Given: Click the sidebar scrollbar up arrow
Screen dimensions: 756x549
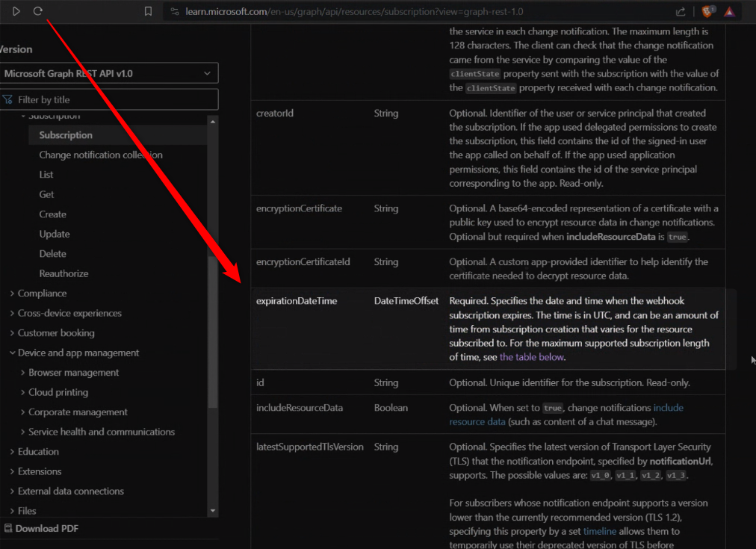Looking at the screenshot, I should tap(213, 122).
